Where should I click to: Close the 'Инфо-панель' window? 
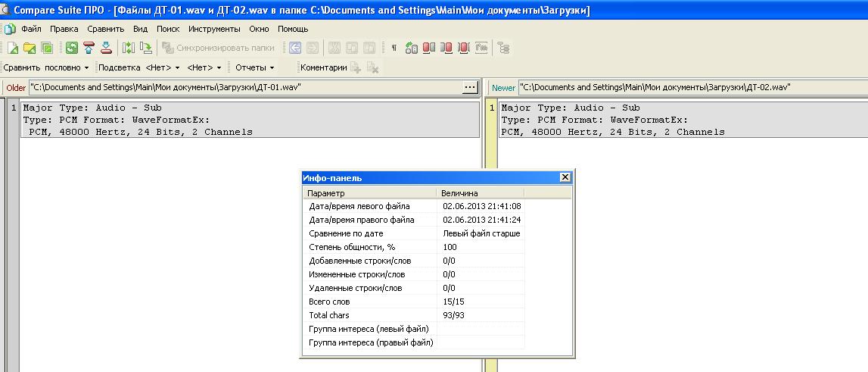(x=565, y=177)
